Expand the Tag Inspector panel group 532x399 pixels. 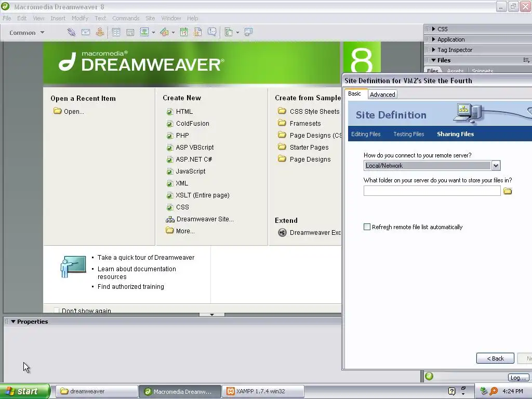[x=434, y=50]
